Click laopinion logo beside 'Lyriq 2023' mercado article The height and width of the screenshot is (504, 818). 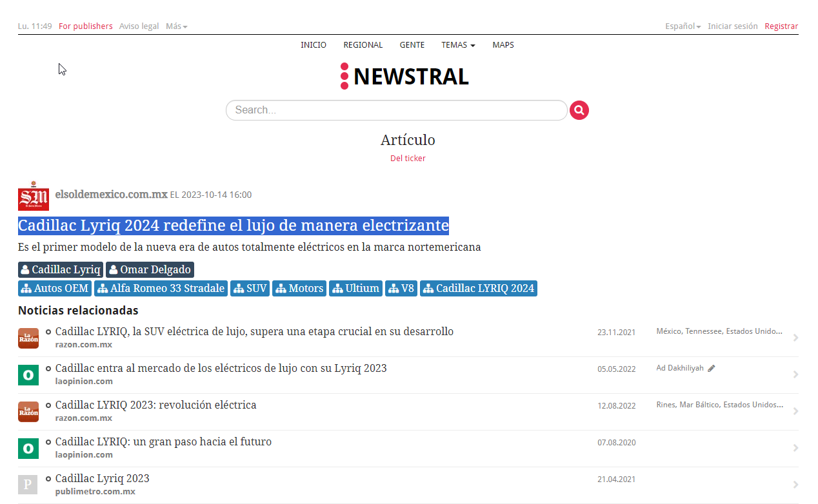(28, 374)
